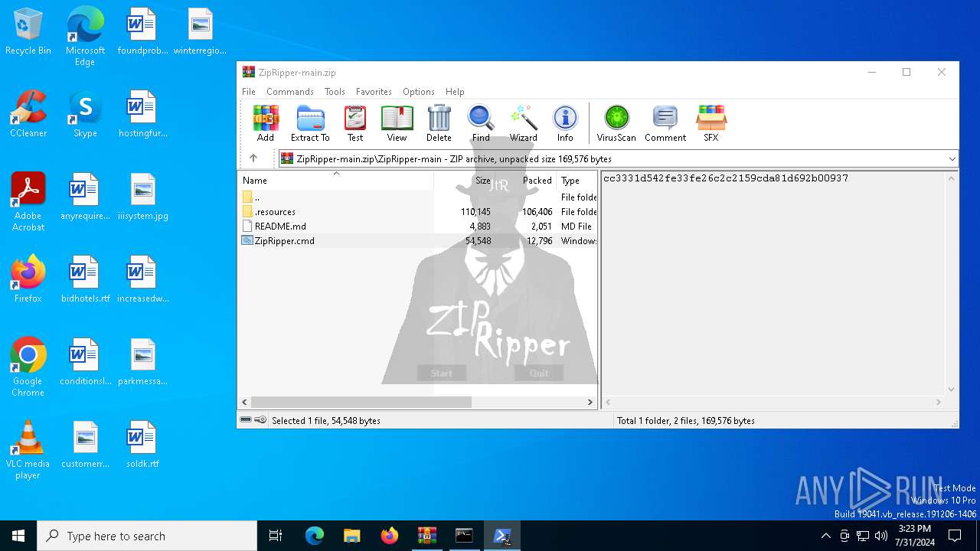Open foundprob... Word document on desktop
This screenshot has height=551, width=980.
tap(142, 32)
